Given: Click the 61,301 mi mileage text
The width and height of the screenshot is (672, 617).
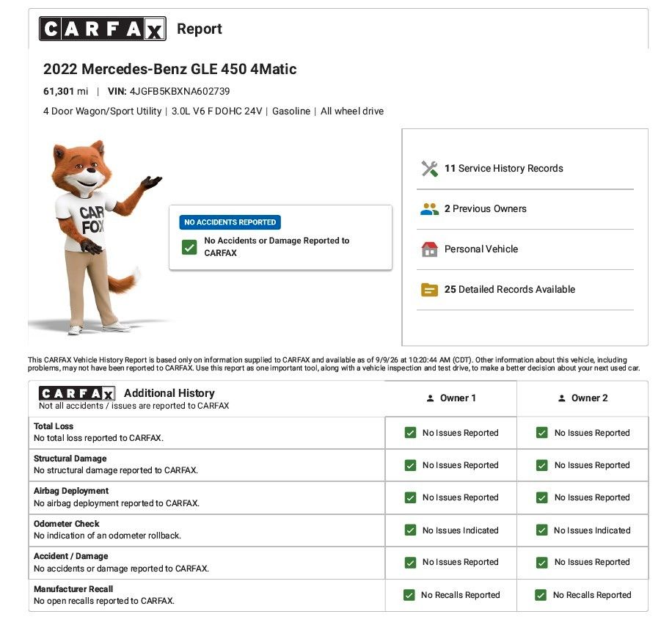Looking at the screenshot, I should pyautogui.click(x=65, y=91).
